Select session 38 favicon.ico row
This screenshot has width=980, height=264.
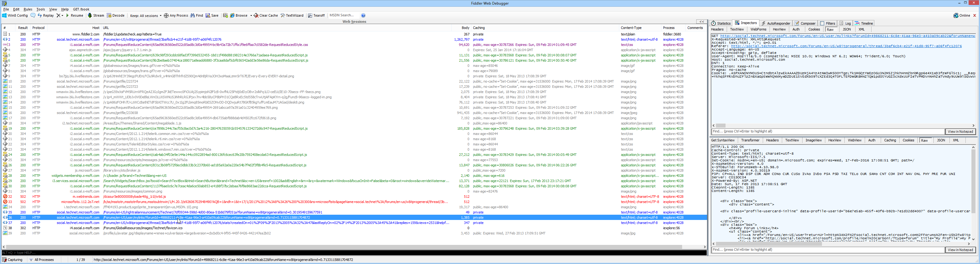coord(354,228)
